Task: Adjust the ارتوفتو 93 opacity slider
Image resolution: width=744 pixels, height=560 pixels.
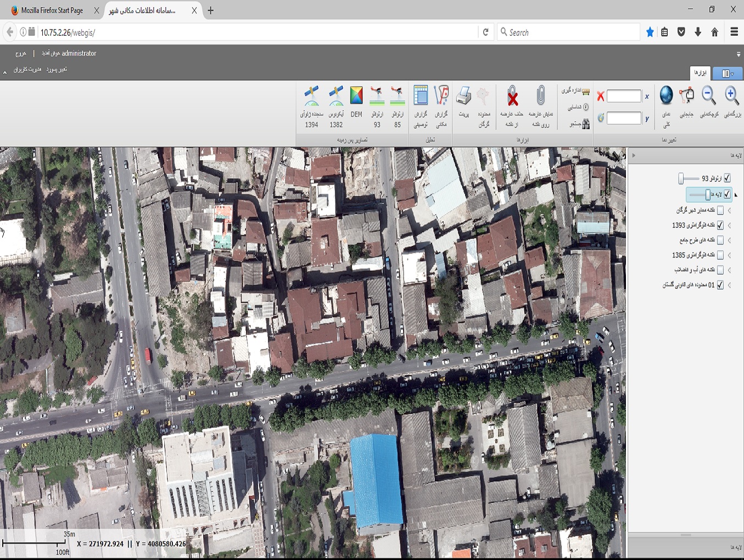Action: coord(681,178)
